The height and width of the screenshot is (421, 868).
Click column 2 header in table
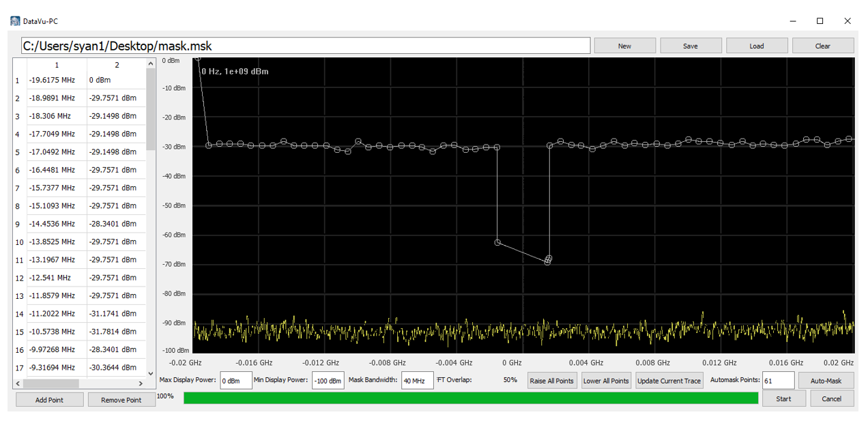pos(117,65)
